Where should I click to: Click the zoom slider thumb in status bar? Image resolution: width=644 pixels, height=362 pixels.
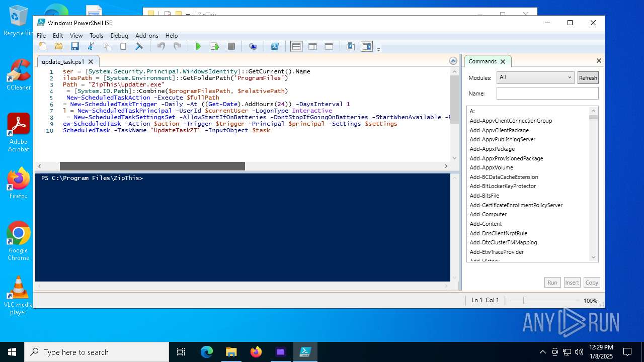pos(525,300)
